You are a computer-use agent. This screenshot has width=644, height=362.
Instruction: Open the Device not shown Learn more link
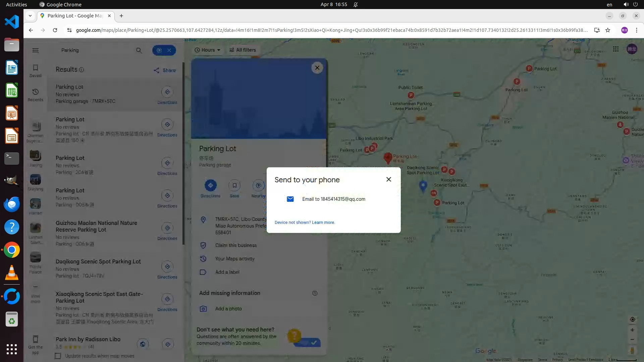pyautogui.click(x=323, y=223)
